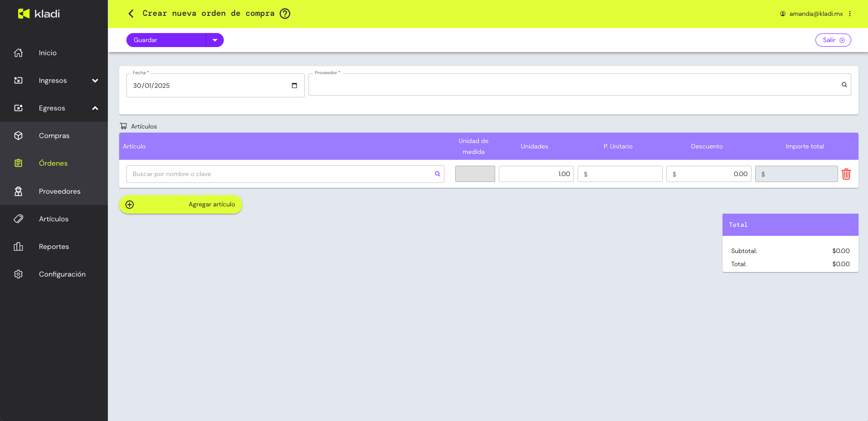
Task: Open the calendar date picker icon
Action: (294, 86)
